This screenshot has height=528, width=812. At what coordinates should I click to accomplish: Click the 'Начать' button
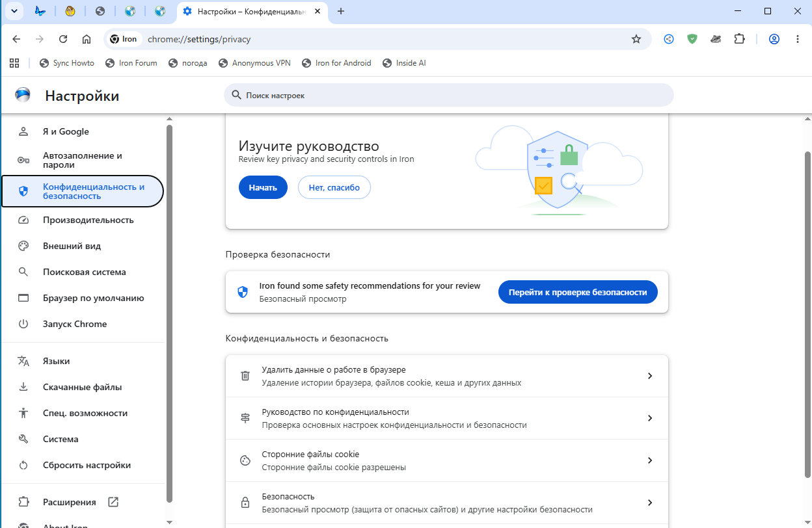(x=263, y=187)
